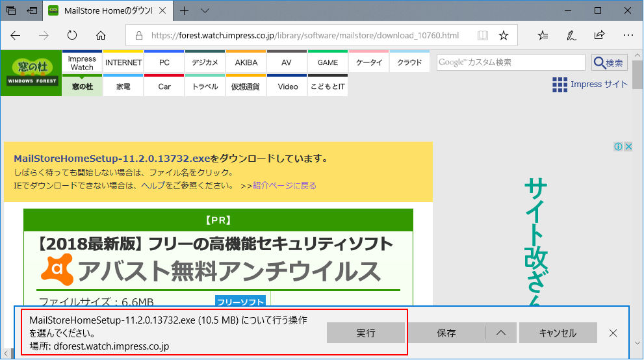This screenshot has height=360, width=644.
Task: Click the vertical scrollbar thumb
Action: click(x=638, y=74)
